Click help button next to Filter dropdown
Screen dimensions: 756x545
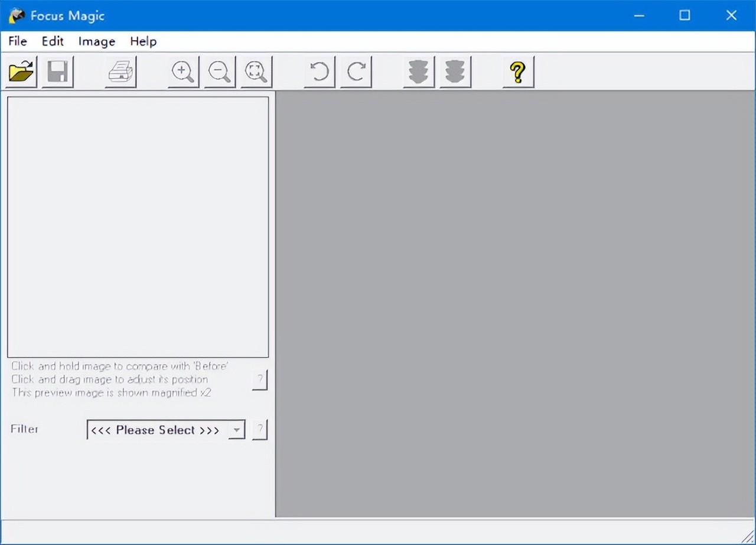[259, 430]
